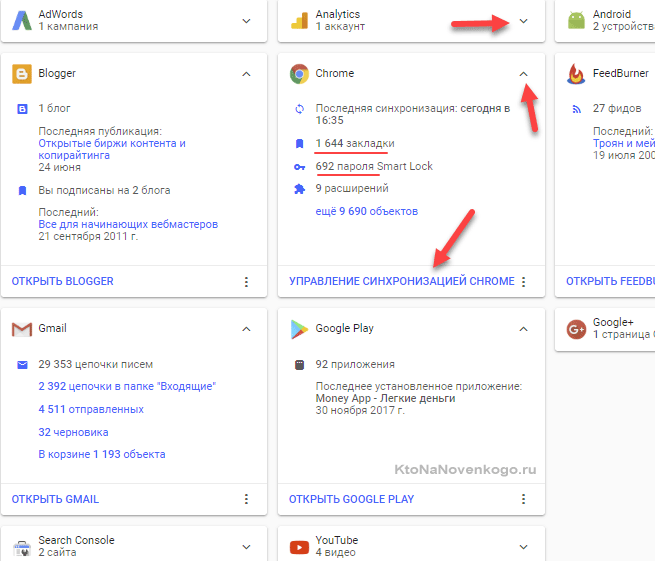Expand the YouTube card
Viewport: 655px width, 561px height.
point(523,547)
